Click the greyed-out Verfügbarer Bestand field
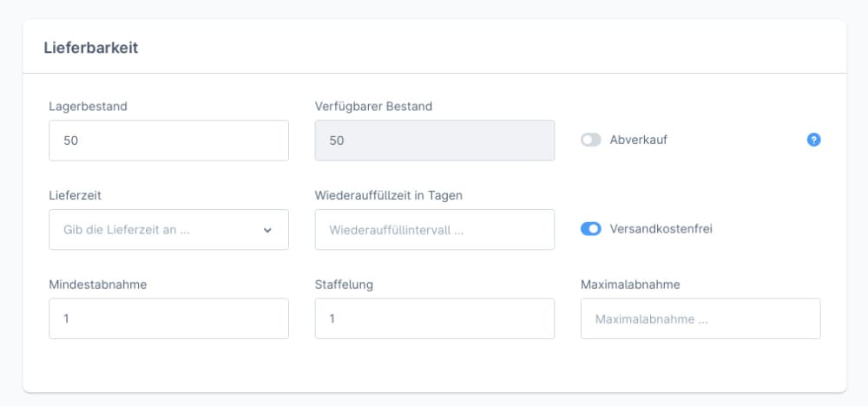Image resolution: width=868 pixels, height=406 pixels. [x=434, y=141]
